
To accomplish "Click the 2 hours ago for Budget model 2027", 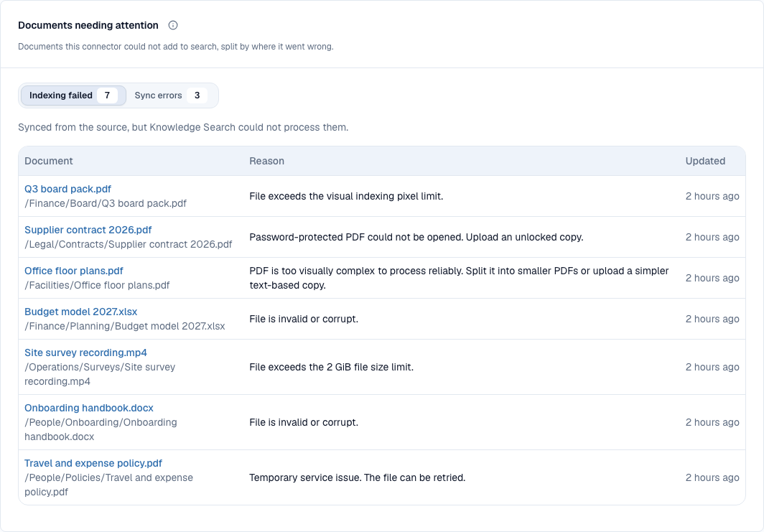I will pyautogui.click(x=712, y=319).
